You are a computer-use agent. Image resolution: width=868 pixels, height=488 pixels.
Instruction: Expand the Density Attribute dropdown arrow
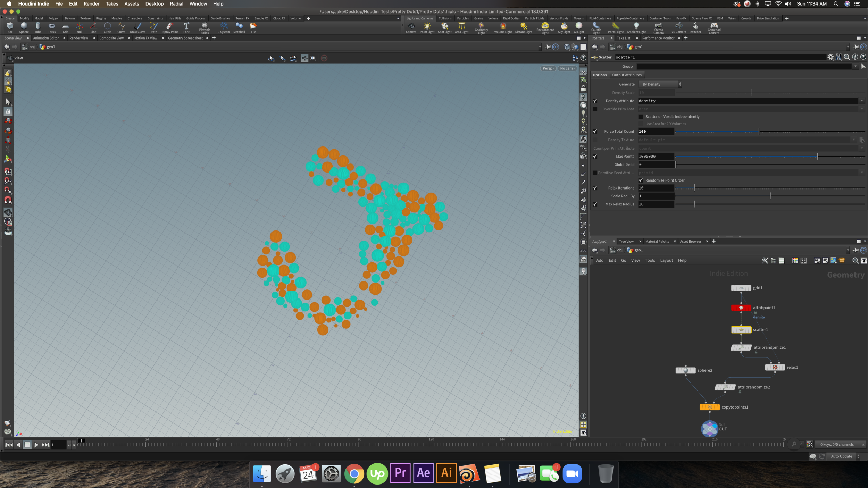(x=862, y=101)
